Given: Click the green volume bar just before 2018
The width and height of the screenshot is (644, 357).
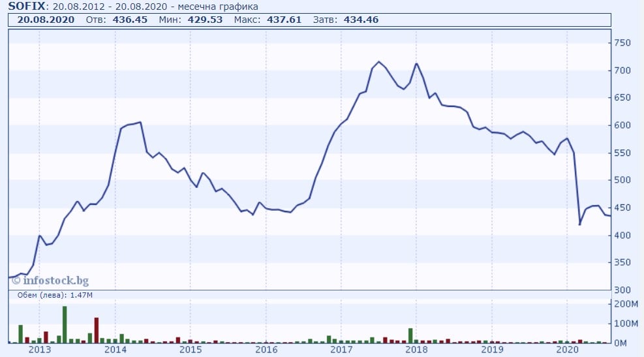Looking at the screenshot, I should pyautogui.click(x=410, y=335).
